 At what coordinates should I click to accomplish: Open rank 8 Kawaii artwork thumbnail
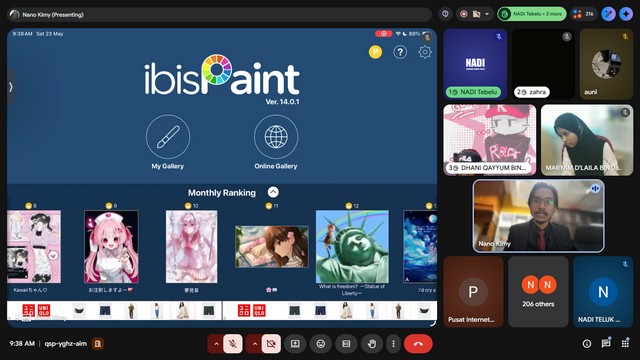coord(34,247)
